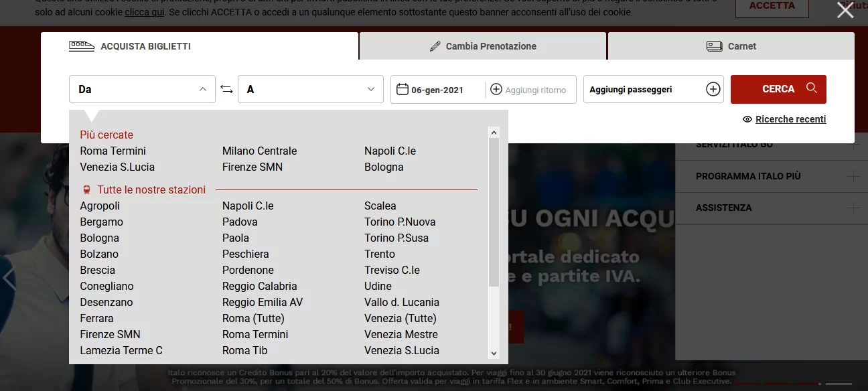The width and height of the screenshot is (868, 391).
Task: Switch to Cambia Prenotazione tab
Action: tap(483, 46)
